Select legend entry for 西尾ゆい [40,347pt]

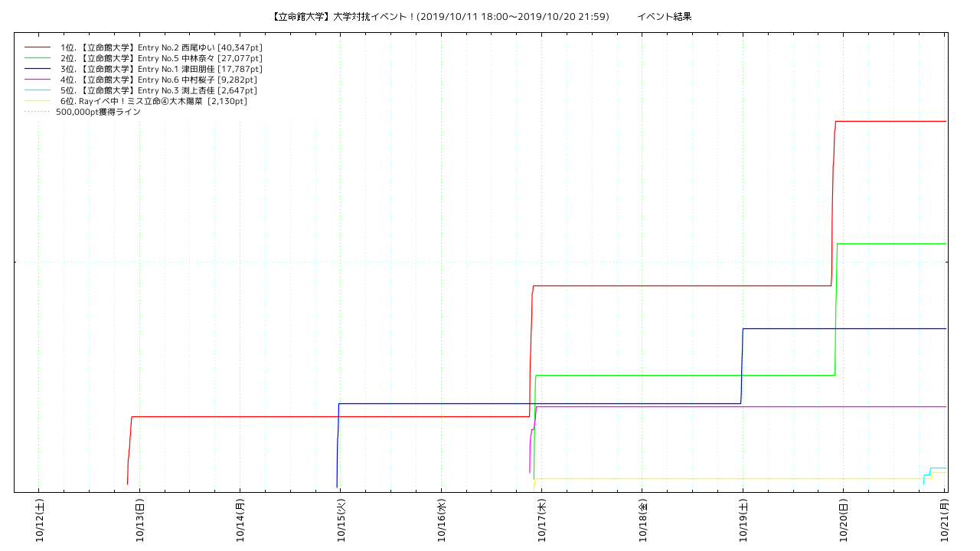tap(161, 47)
